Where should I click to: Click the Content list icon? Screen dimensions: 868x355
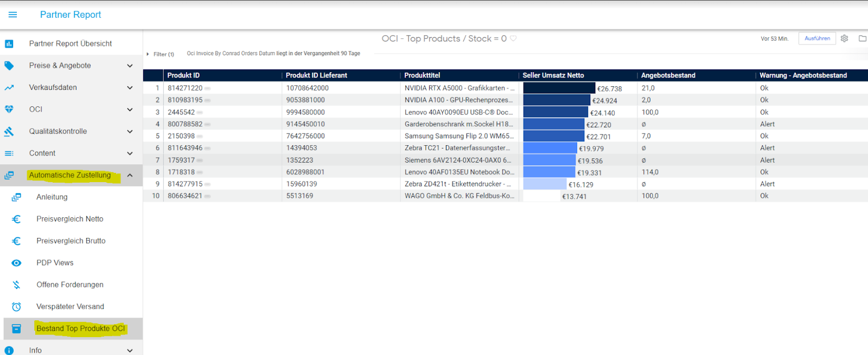pos(9,153)
